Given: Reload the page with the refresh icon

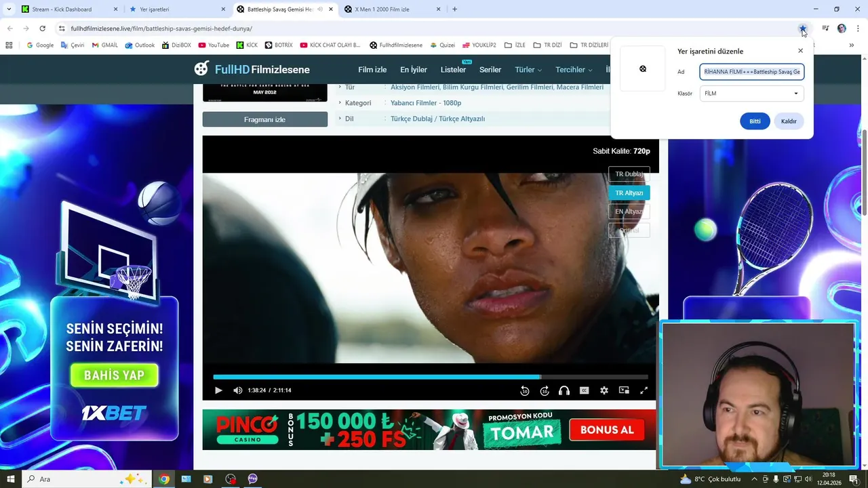Looking at the screenshot, I should pos(42,28).
